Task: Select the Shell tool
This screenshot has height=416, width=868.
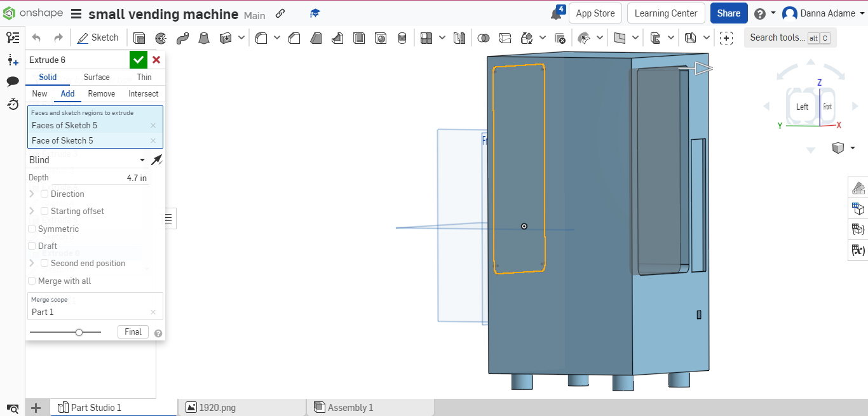Action: tap(359, 37)
